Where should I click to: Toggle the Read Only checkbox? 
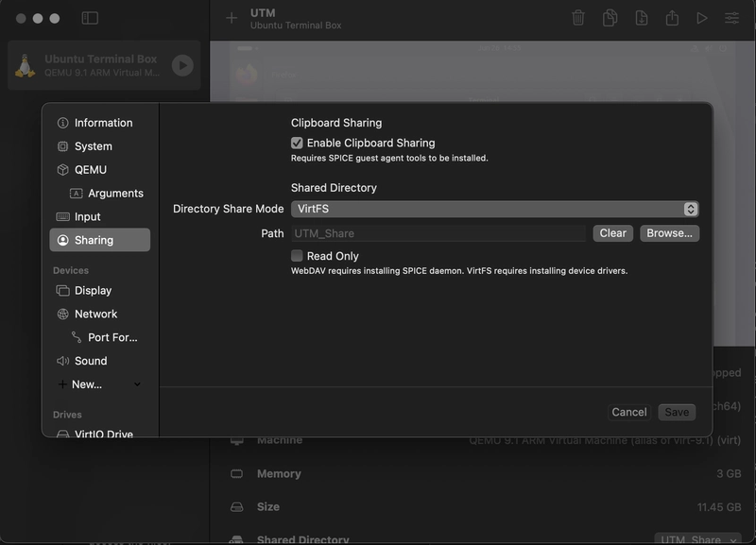[x=297, y=256]
